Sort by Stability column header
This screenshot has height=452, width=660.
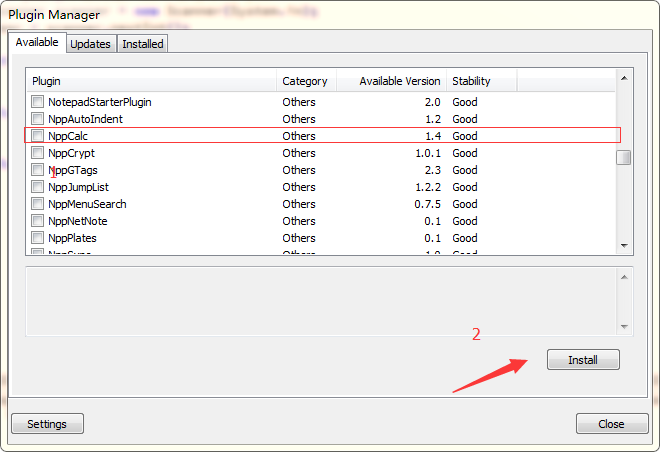[x=482, y=81]
